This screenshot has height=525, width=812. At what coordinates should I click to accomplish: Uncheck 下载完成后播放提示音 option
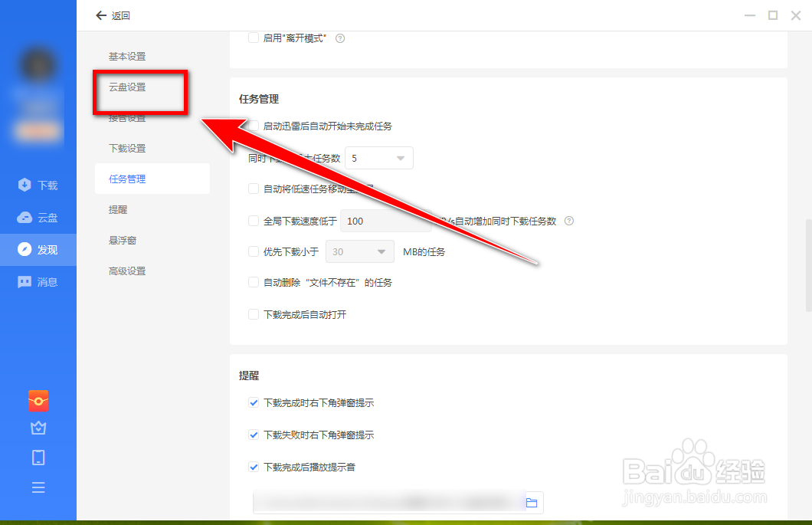[x=253, y=466]
